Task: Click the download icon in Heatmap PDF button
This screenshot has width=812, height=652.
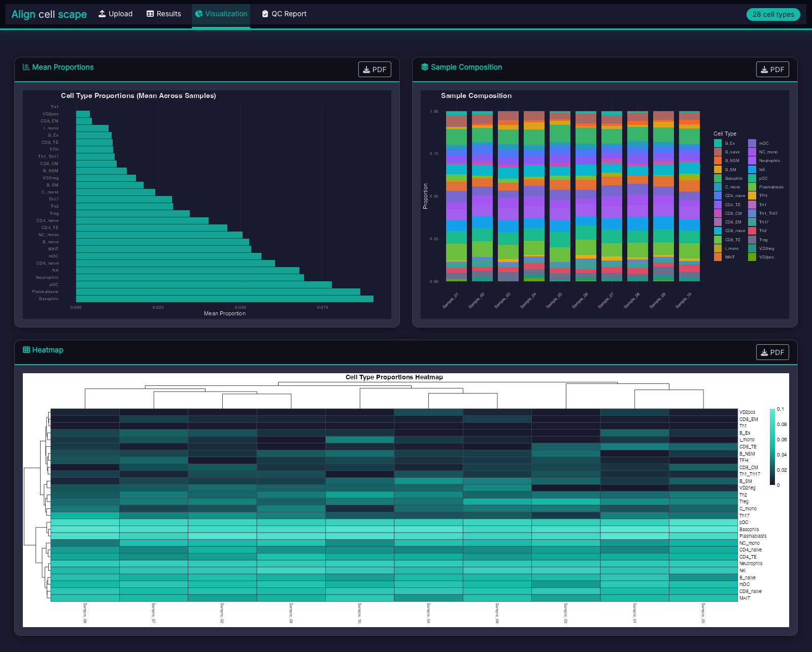Action: [x=764, y=352]
